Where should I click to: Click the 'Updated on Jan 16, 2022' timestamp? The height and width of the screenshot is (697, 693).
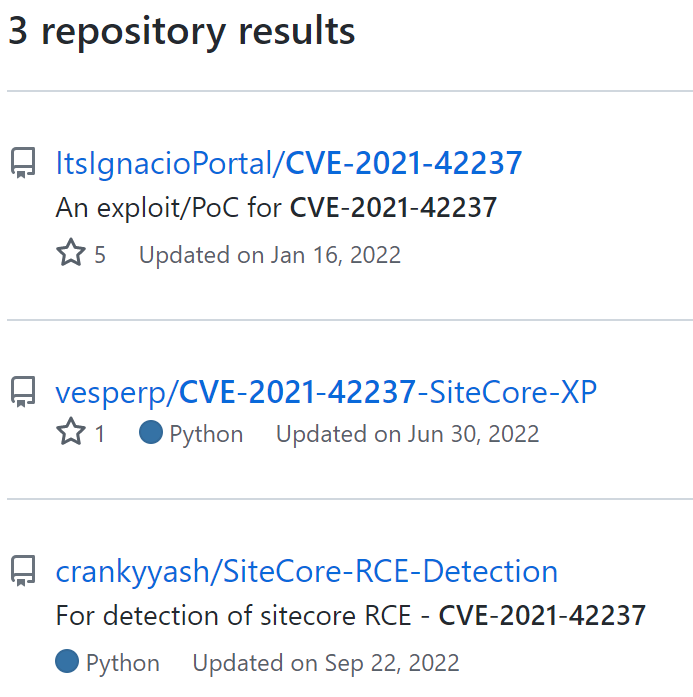pos(270,255)
